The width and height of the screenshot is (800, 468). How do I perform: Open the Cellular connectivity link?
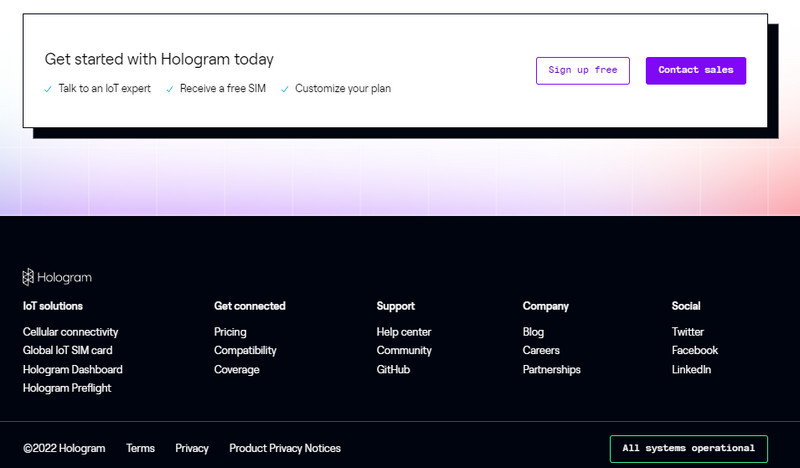(70, 332)
